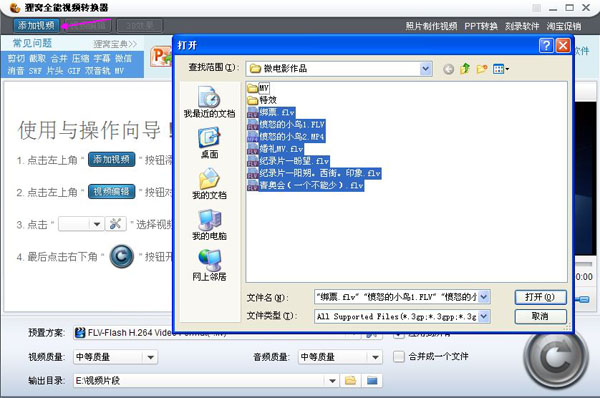Click the 预置方案 FLV format combo box
The image size is (600, 398).
pyautogui.click(x=217, y=333)
